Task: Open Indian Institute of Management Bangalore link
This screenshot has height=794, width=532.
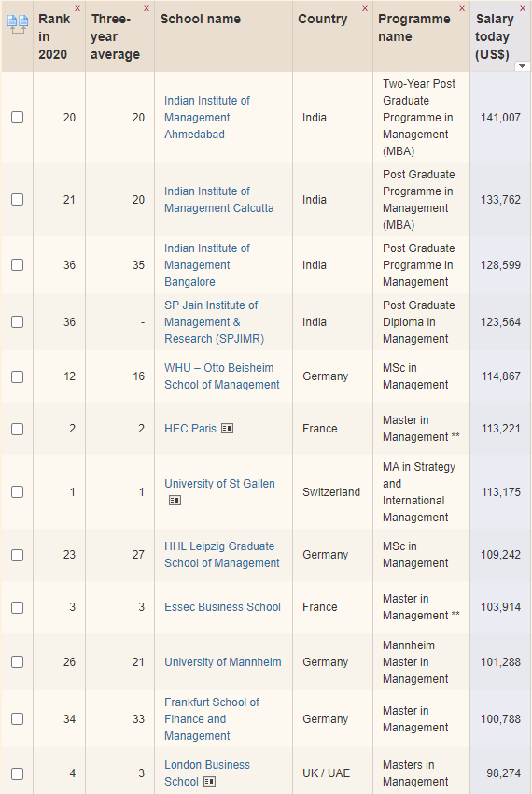Action: point(207,265)
